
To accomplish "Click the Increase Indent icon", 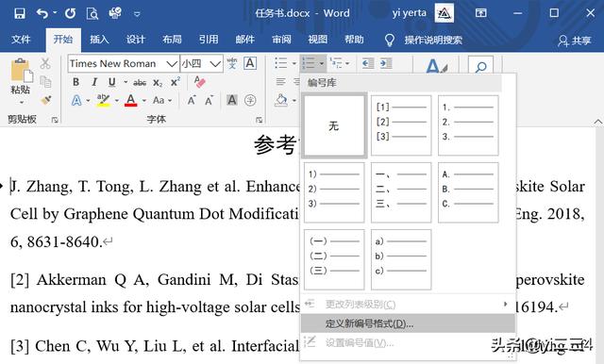I will click(x=386, y=63).
